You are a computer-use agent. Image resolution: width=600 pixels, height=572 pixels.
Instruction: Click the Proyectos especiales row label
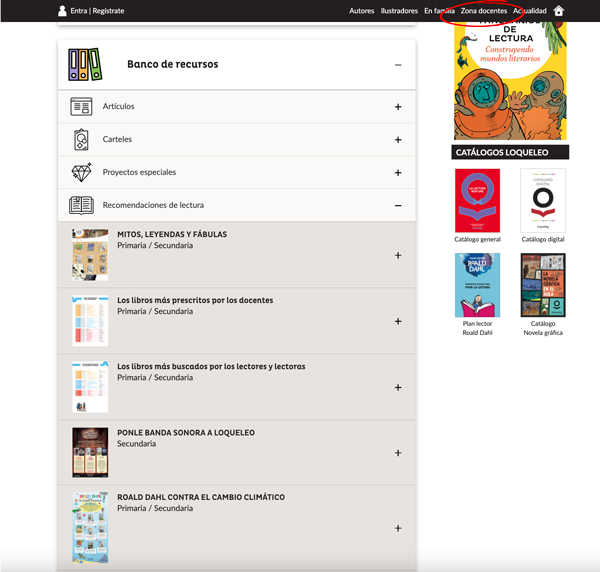(x=139, y=172)
